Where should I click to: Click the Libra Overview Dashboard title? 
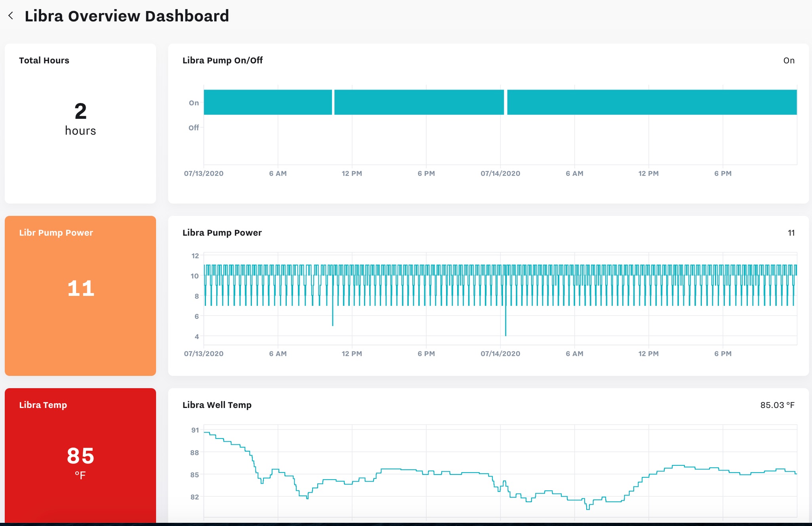(127, 16)
